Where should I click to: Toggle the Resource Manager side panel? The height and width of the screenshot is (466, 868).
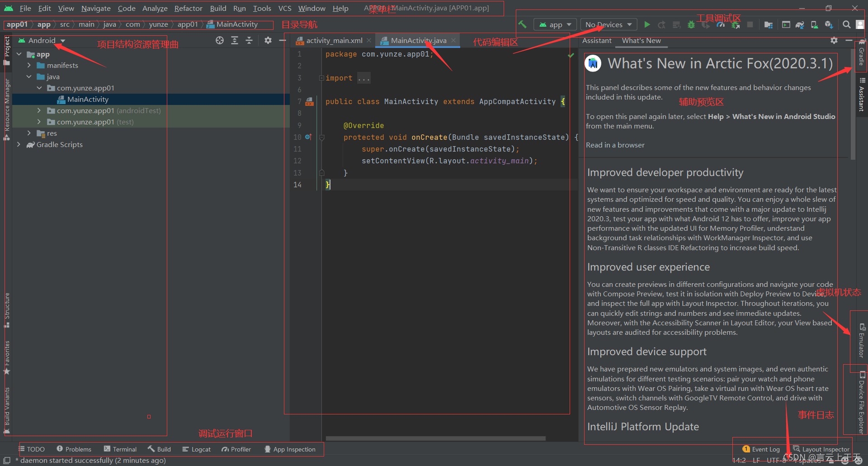7,109
